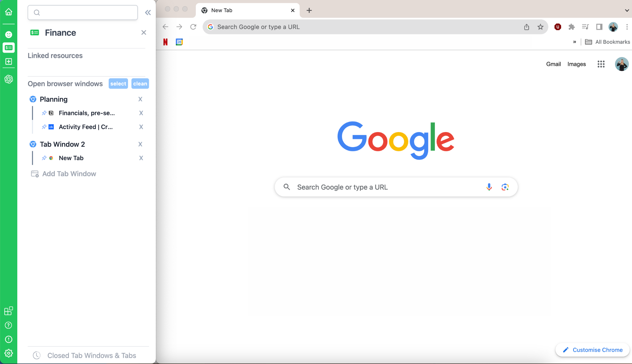Expand the Planning browser window group

click(53, 99)
